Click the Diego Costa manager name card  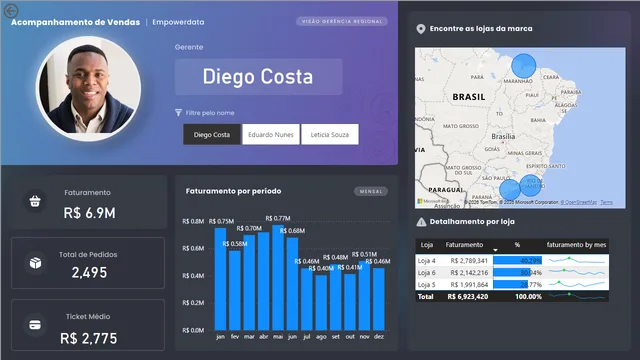pos(259,77)
